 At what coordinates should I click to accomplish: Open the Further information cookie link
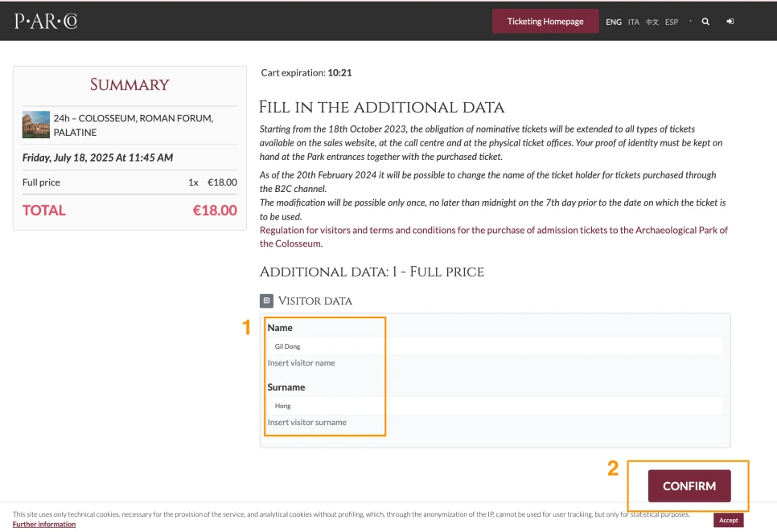click(x=44, y=524)
